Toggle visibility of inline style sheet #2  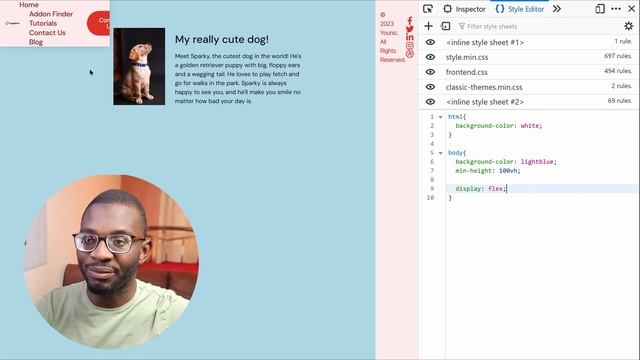tap(430, 102)
